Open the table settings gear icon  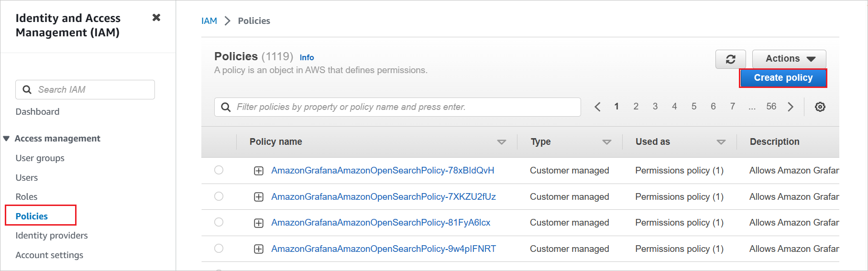(x=820, y=107)
